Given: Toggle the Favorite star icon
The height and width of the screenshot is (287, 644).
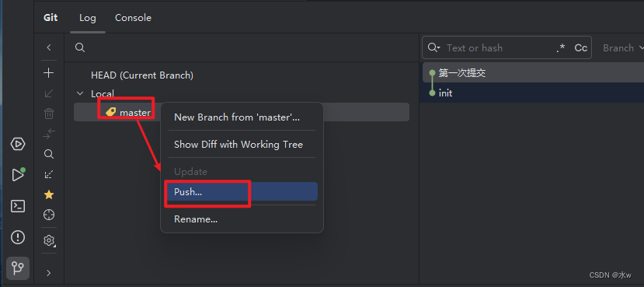Looking at the screenshot, I should (x=49, y=195).
